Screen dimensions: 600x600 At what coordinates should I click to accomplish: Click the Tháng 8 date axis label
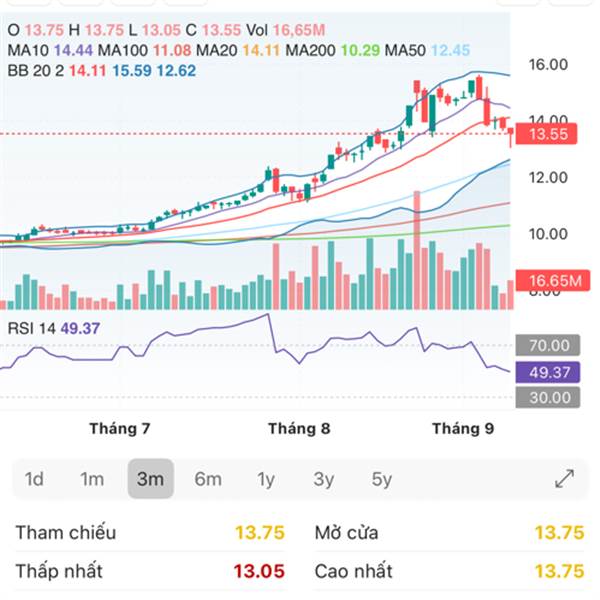pos(299,429)
